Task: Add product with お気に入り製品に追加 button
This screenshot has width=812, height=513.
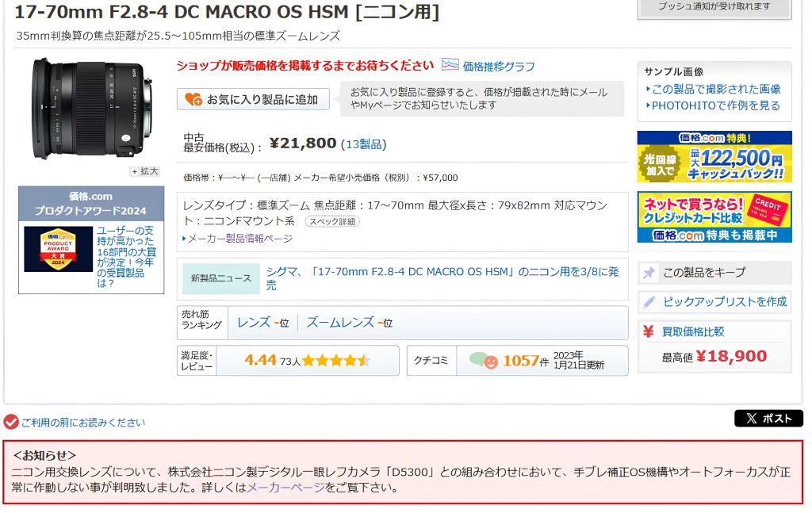Action: [x=253, y=99]
